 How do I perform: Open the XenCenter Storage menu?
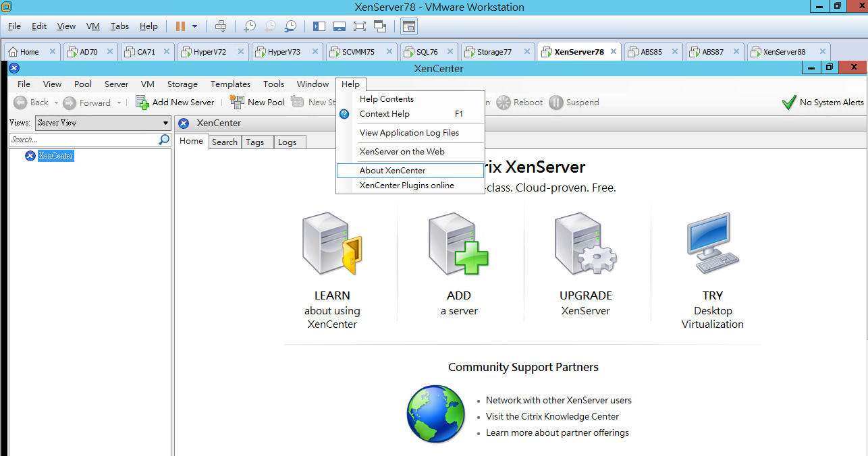182,84
